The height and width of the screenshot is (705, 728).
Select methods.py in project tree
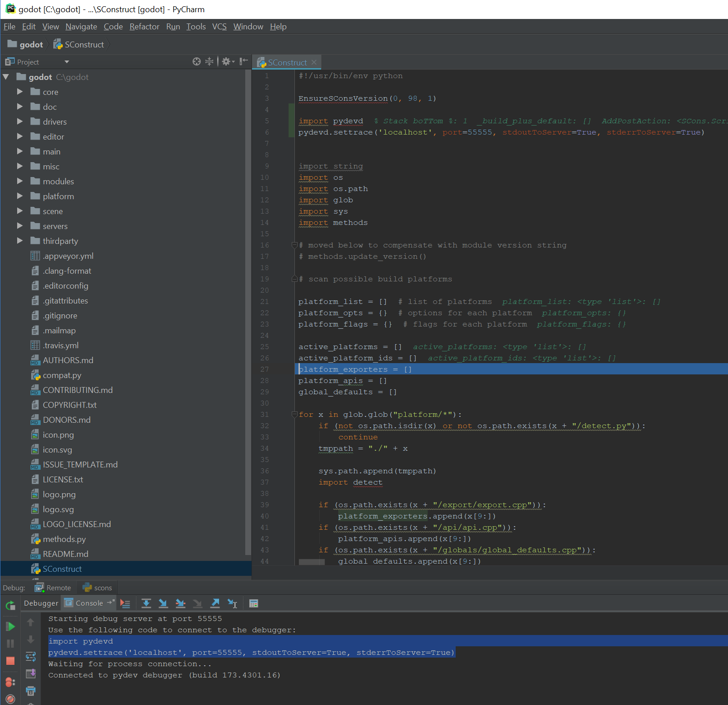coord(64,539)
